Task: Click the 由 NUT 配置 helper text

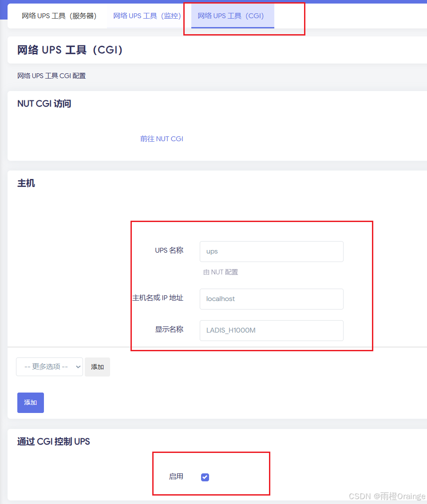Action: [220, 272]
